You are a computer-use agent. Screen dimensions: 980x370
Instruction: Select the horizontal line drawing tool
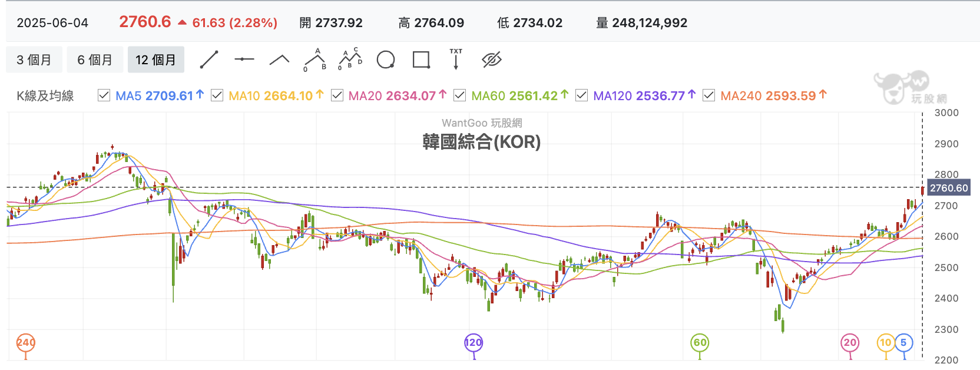244,59
